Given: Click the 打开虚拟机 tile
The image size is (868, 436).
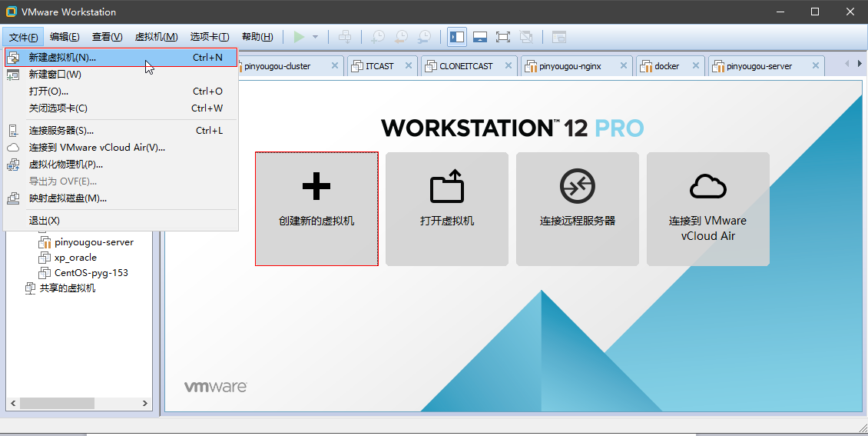Looking at the screenshot, I should [447, 209].
